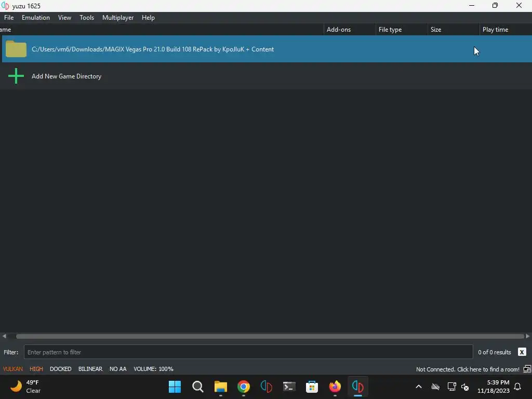Click the horizontal scrollbar thumb
This screenshot has width=532, height=399.
click(x=270, y=336)
